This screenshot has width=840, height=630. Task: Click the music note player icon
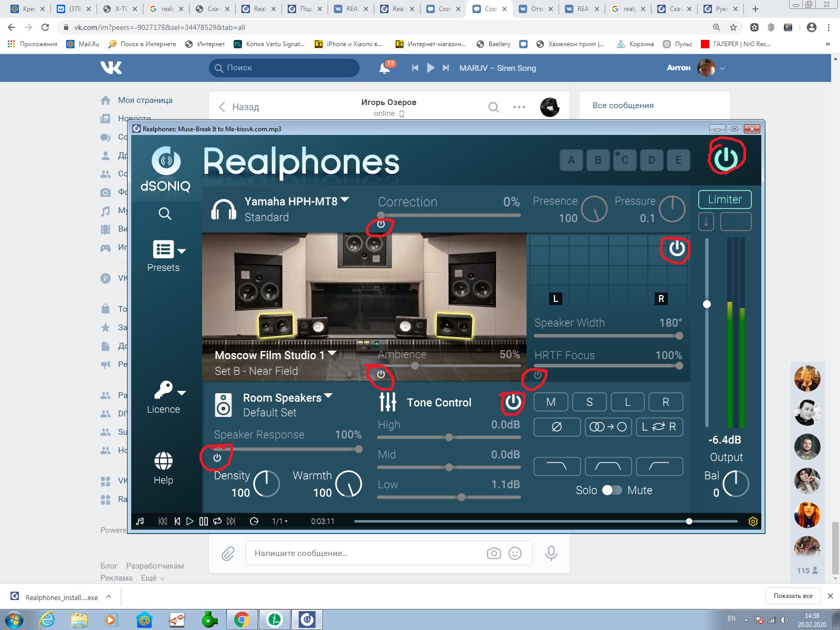click(x=140, y=521)
